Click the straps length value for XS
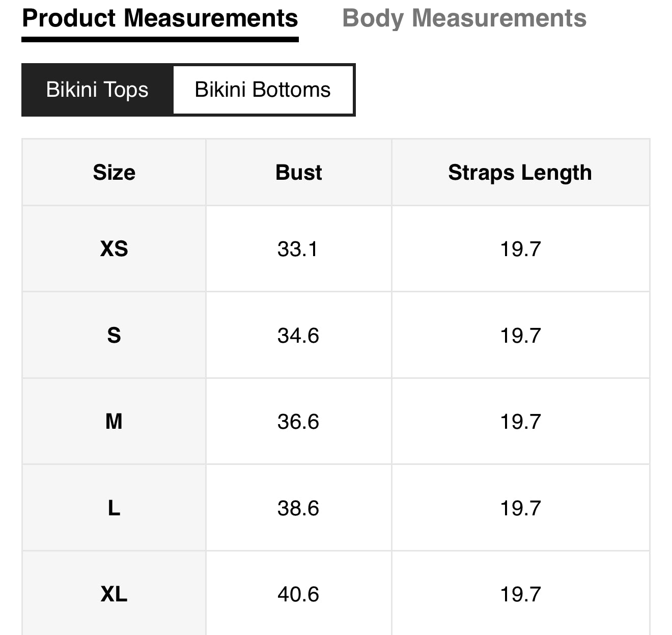Viewport: 672px width, 635px height. (x=520, y=249)
